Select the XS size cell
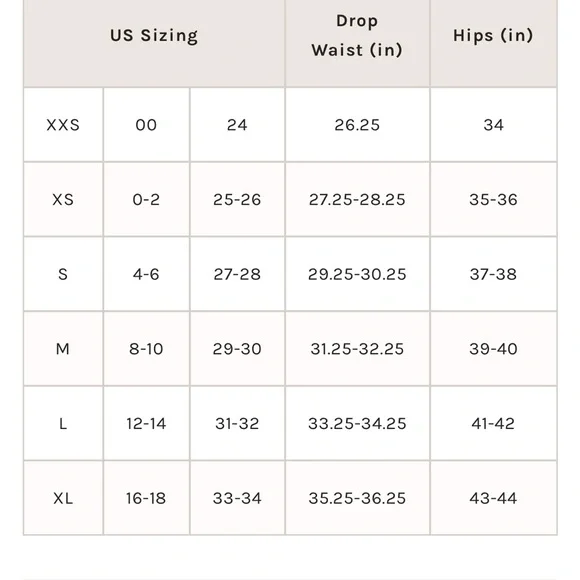580x580 pixels. pyautogui.click(x=63, y=200)
